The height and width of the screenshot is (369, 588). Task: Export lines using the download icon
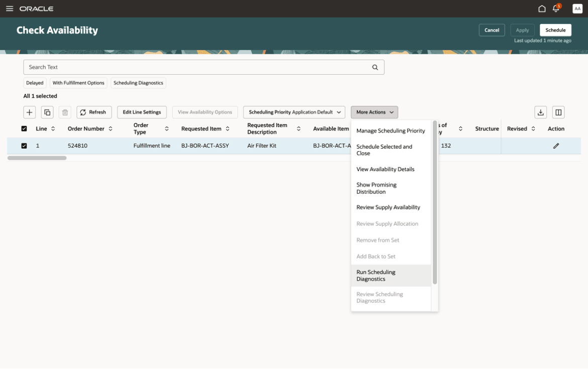(x=541, y=112)
